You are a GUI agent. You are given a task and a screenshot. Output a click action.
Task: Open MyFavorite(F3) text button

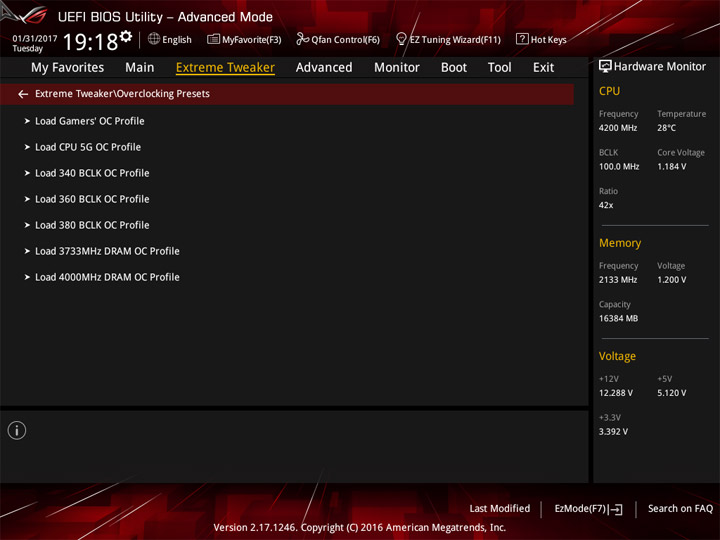252,39
